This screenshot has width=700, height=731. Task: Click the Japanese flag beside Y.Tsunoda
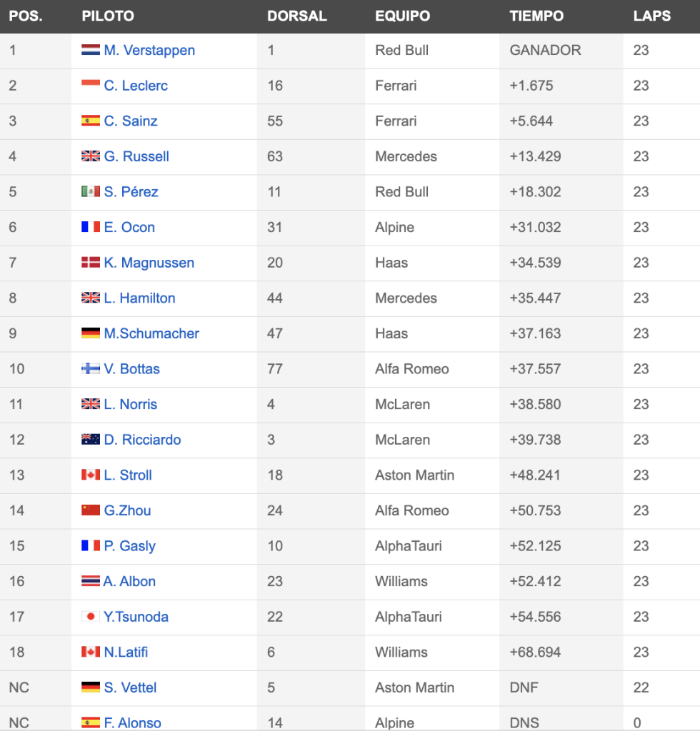[91, 616]
